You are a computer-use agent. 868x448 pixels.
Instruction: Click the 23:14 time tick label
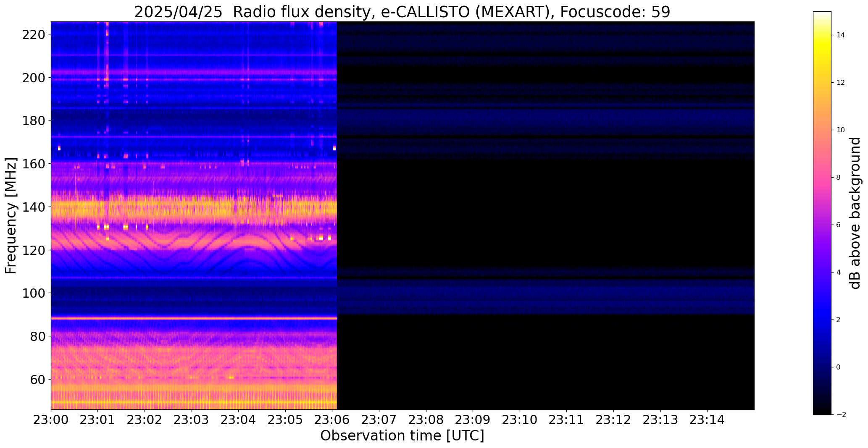[x=708, y=420]
